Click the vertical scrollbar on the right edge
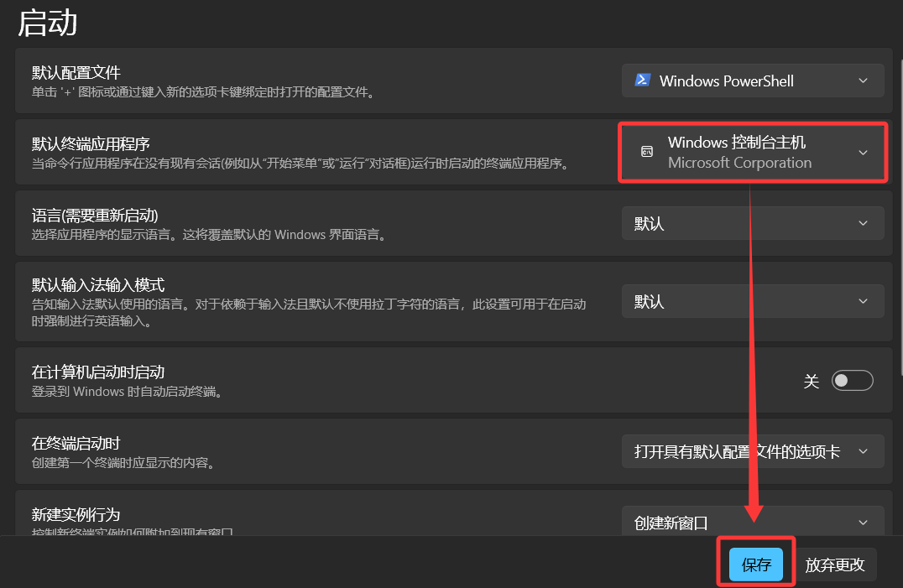This screenshot has height=588, width=903. (x=900, y=216)
